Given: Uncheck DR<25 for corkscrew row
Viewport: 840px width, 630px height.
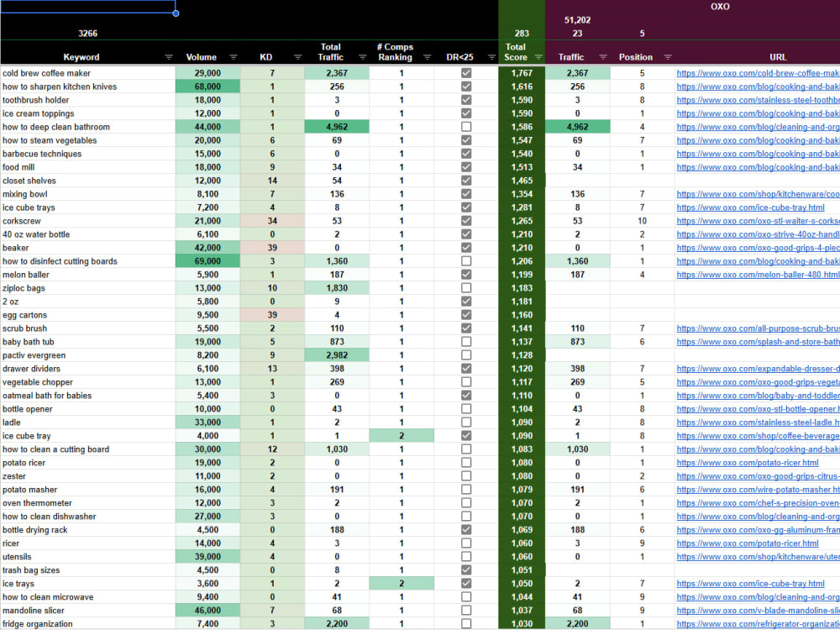Looking at the screenshot, I should tap(466, 221).
